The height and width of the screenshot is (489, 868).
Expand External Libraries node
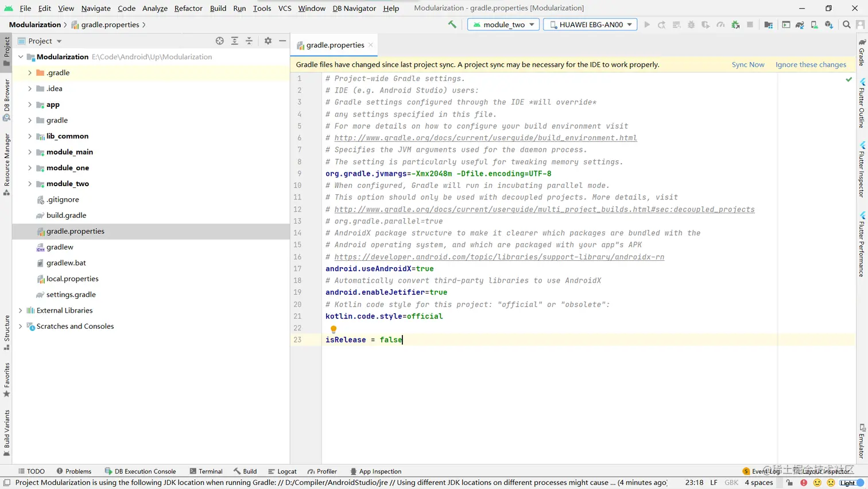pyautogui.click(x=21, y=310)
